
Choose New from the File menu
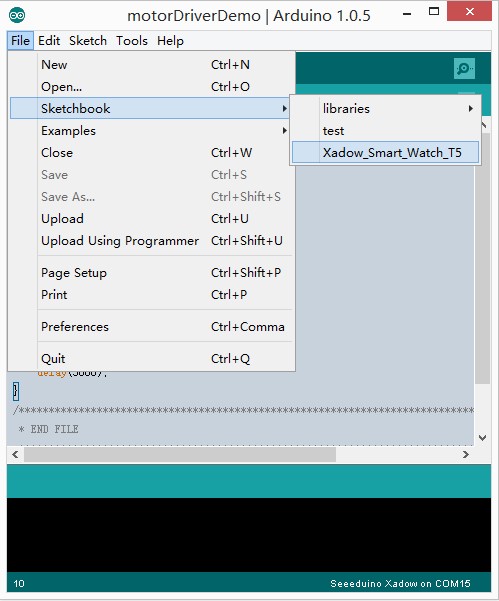pyautogui.click(x=152, y=64)
